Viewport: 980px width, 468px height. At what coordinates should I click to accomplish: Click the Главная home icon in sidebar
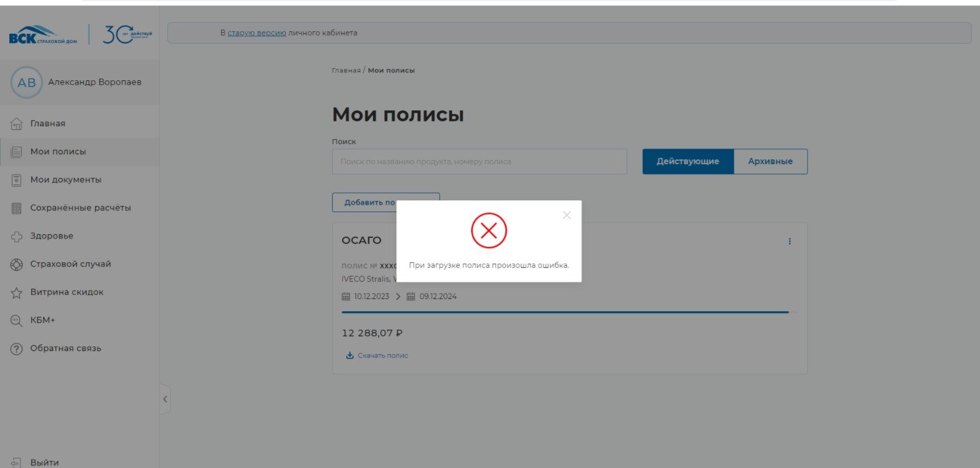(17, 124)
